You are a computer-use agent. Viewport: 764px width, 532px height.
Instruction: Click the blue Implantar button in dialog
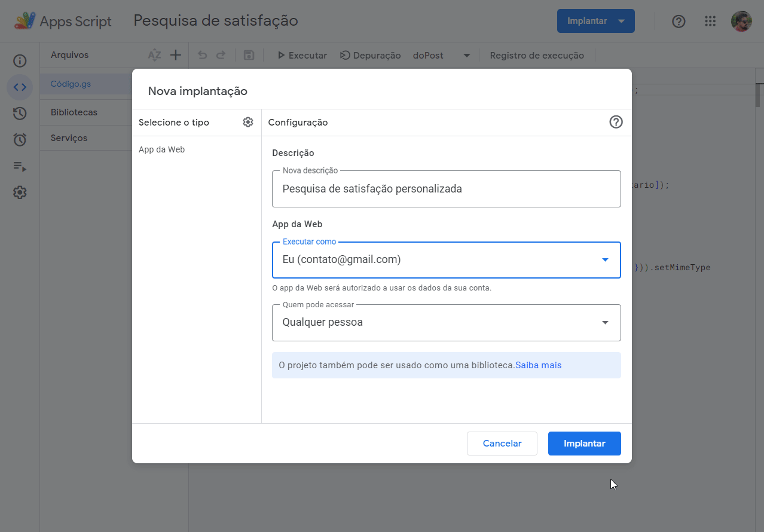(x=585, y=444)
